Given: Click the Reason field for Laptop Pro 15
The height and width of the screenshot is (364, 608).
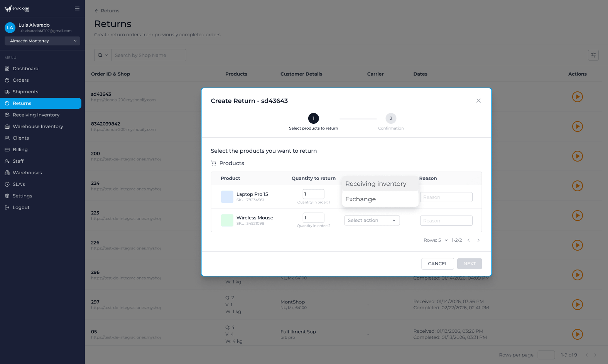Looking at the screenshot, I should (446, 197).
